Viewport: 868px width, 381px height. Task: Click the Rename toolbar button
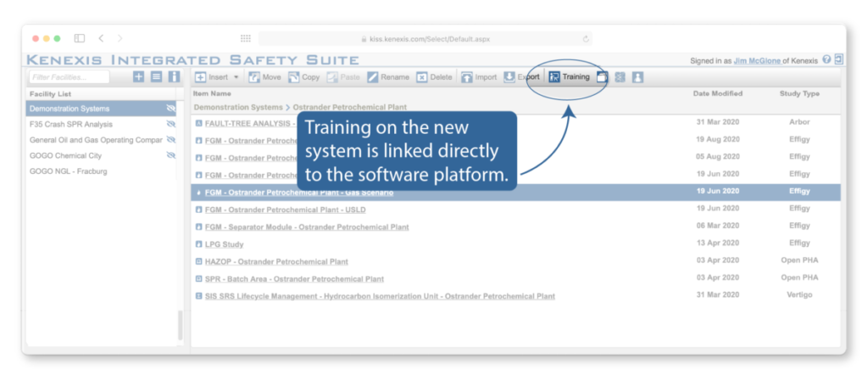(388, 77)
